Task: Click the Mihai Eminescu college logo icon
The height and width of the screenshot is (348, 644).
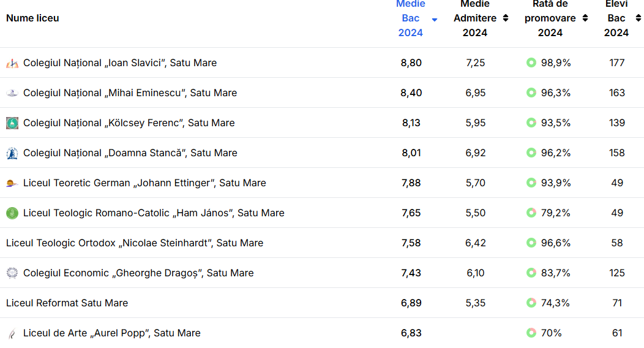Action: (x=12, y=93)
